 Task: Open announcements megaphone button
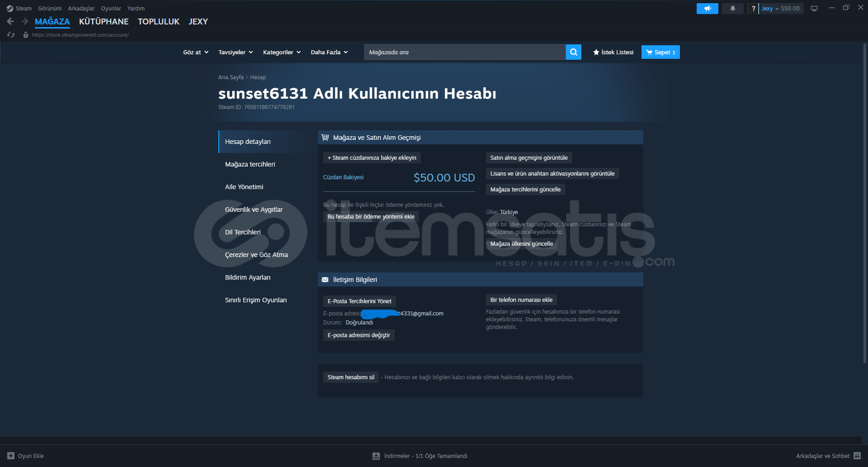tap(708, 9)
